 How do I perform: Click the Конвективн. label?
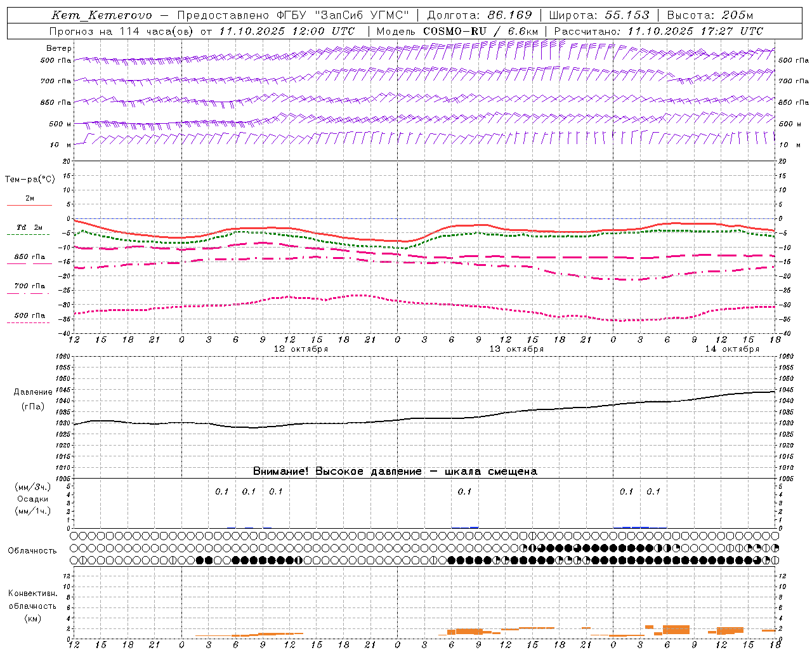click(x=33, y=594)
